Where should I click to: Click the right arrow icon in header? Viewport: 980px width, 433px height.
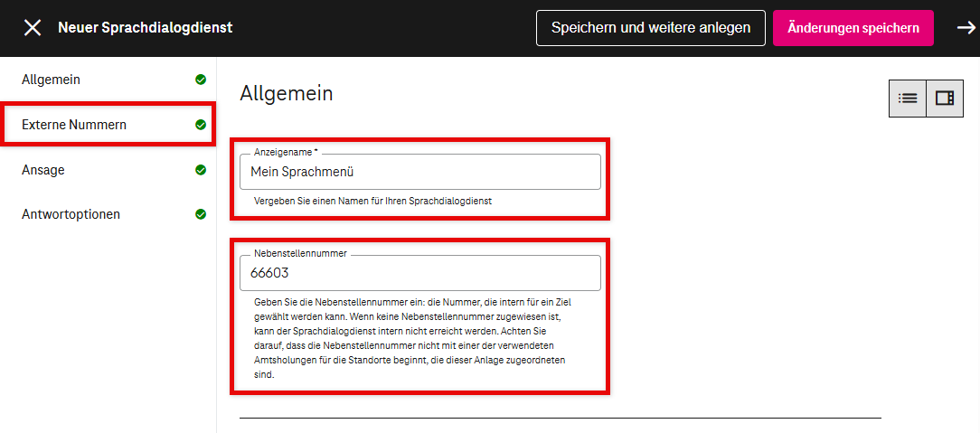pyautogui.click(x=966, y=28)
